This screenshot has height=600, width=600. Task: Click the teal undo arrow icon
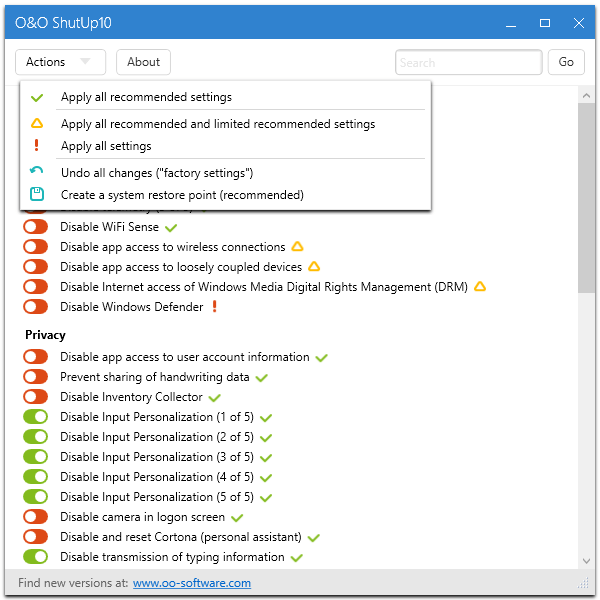click(37, 172)
